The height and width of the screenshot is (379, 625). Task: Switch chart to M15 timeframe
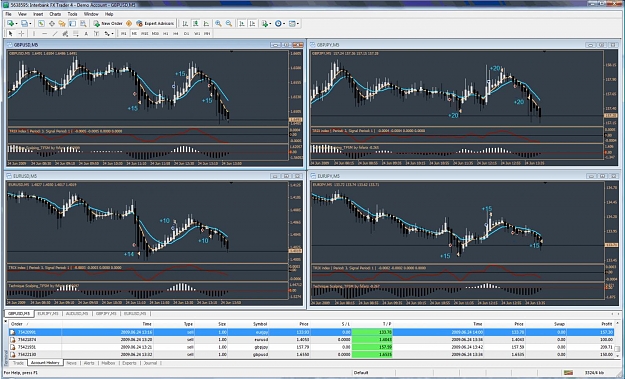[x=144, y=34]
